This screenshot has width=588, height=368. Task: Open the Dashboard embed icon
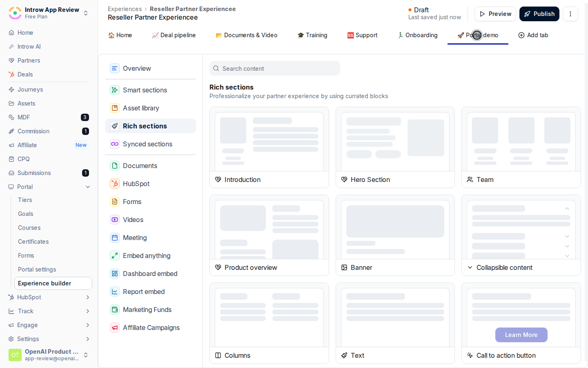(115, 274)
